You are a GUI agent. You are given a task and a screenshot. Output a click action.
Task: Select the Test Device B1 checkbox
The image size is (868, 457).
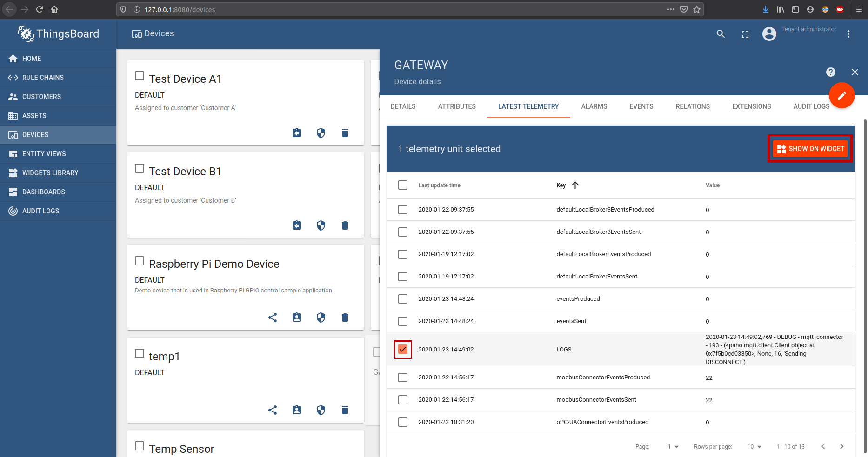coord(140,168)
